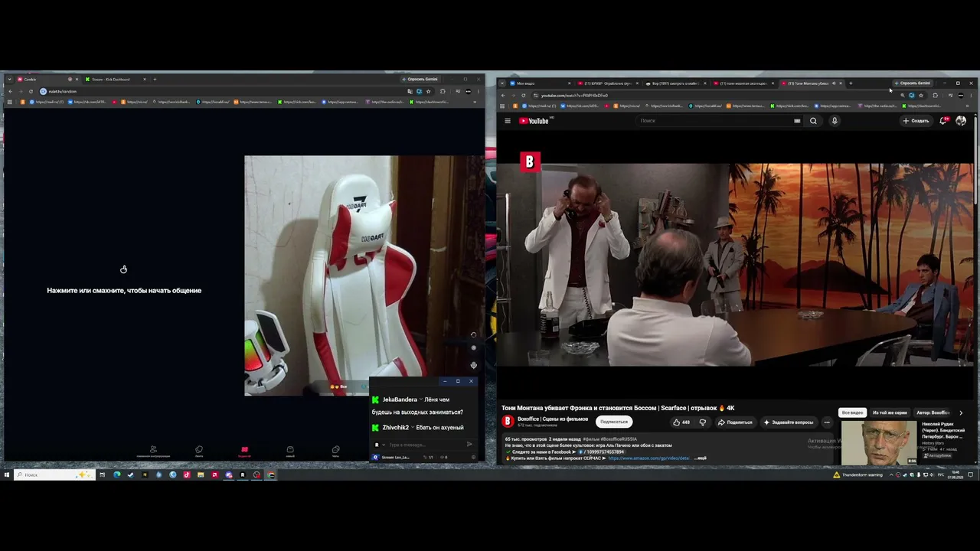Mute the playing Tony Montana tab
Image resolution: width=980 pixels, height=551 pixels.
(x=833, y=83)
